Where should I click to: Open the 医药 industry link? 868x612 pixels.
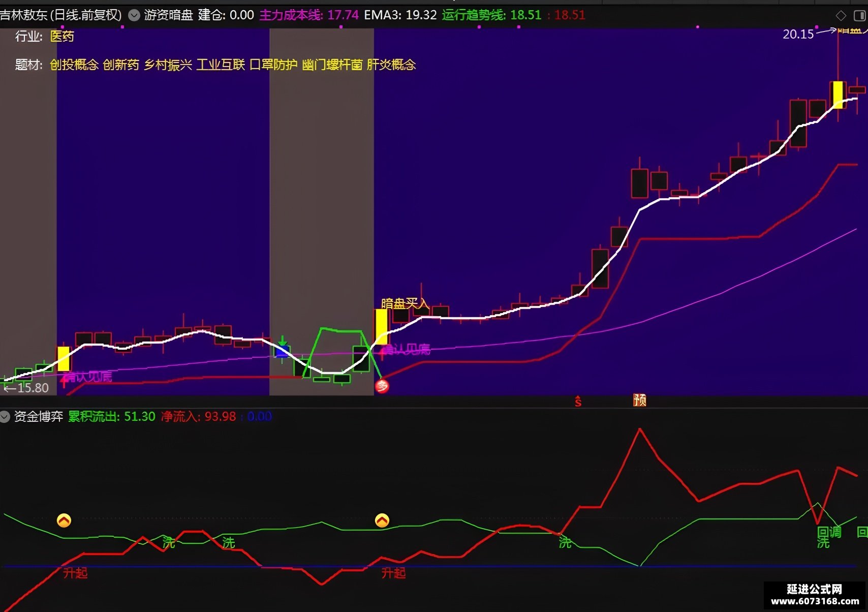pos(62,36)
